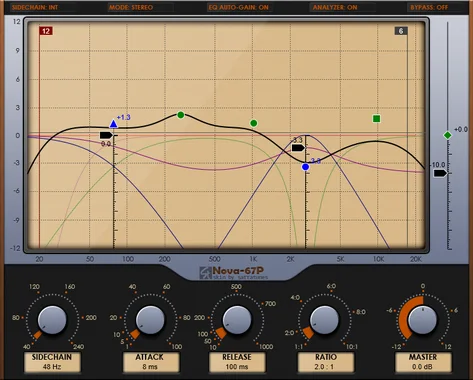Toggle EQ AUTO-GAIN: ON
This screenshot has width=473, height=380.
[238, 7]
